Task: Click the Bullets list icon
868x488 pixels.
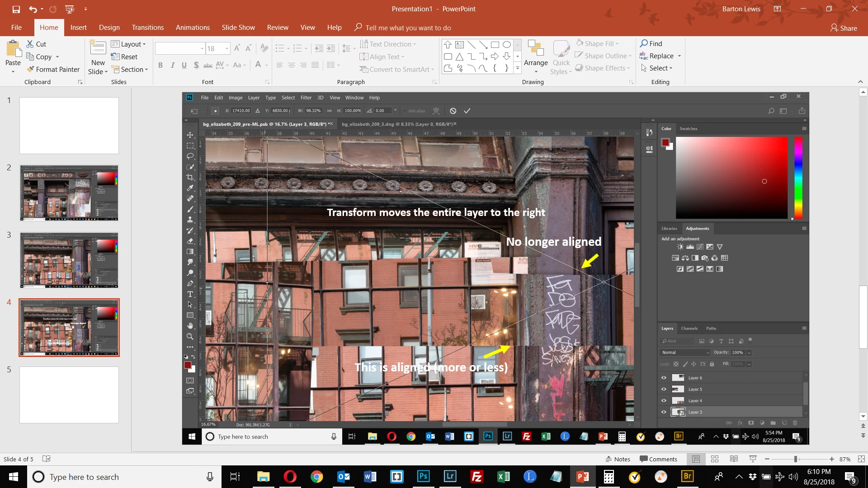Action: [x=280, y=48]
